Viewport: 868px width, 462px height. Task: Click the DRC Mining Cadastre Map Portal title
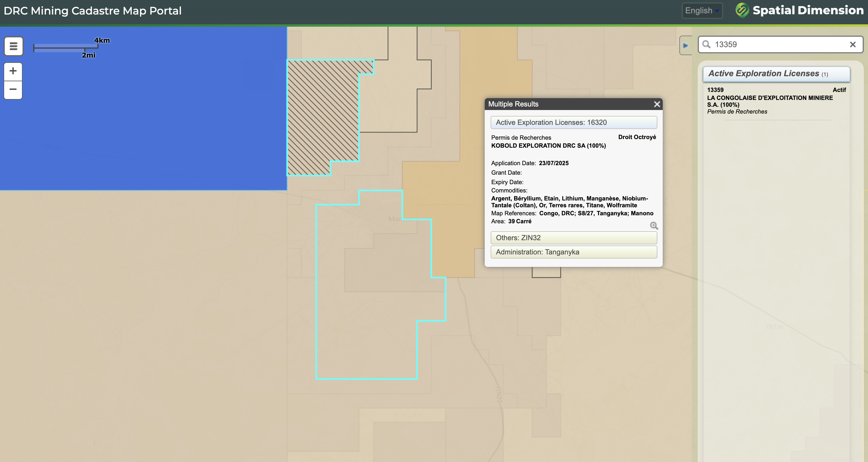coord(93,11)
